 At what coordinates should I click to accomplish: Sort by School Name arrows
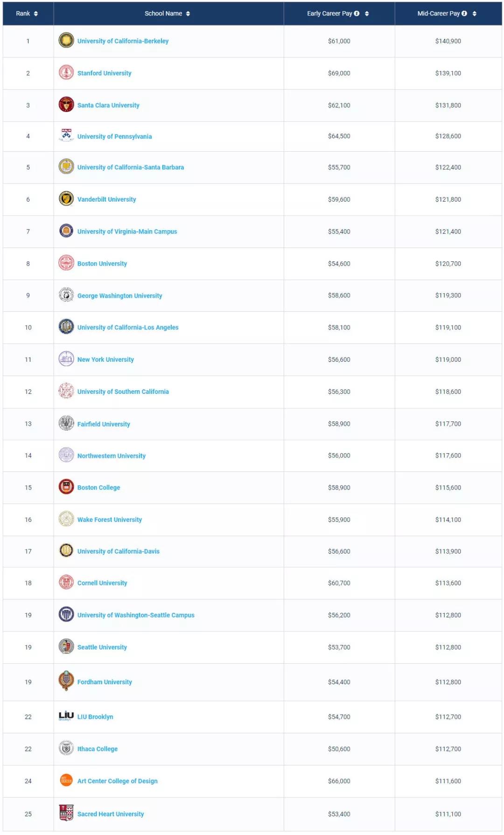[188, 14]
